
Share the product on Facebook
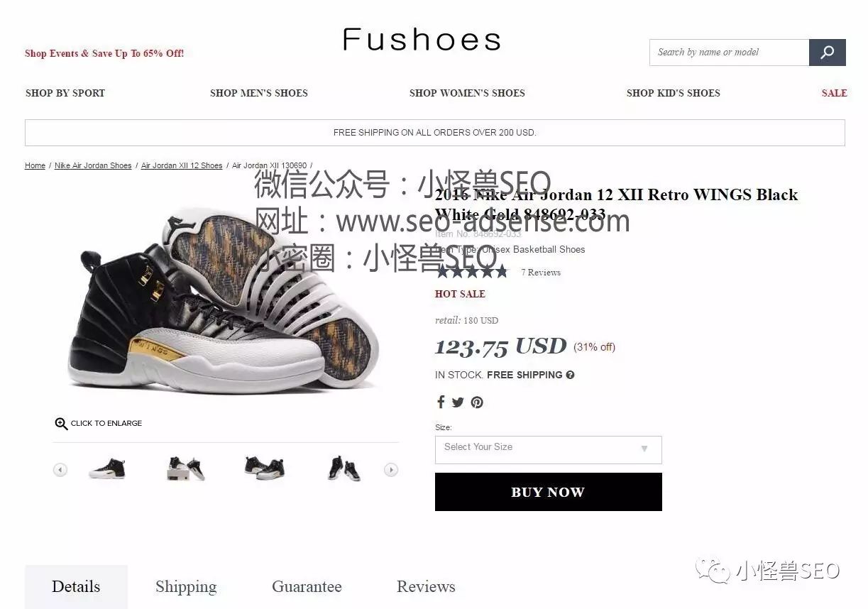pyautogui.click(x=441, y=402)
